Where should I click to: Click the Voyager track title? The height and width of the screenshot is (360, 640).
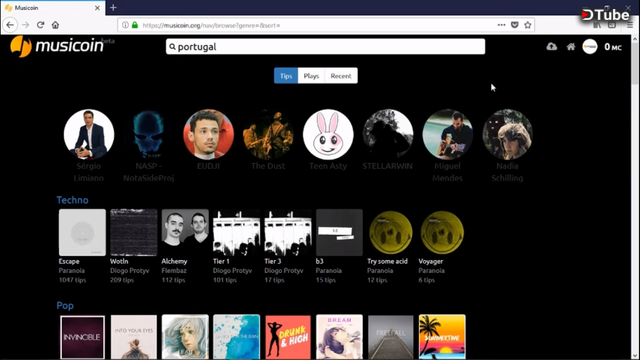point(431,261)
